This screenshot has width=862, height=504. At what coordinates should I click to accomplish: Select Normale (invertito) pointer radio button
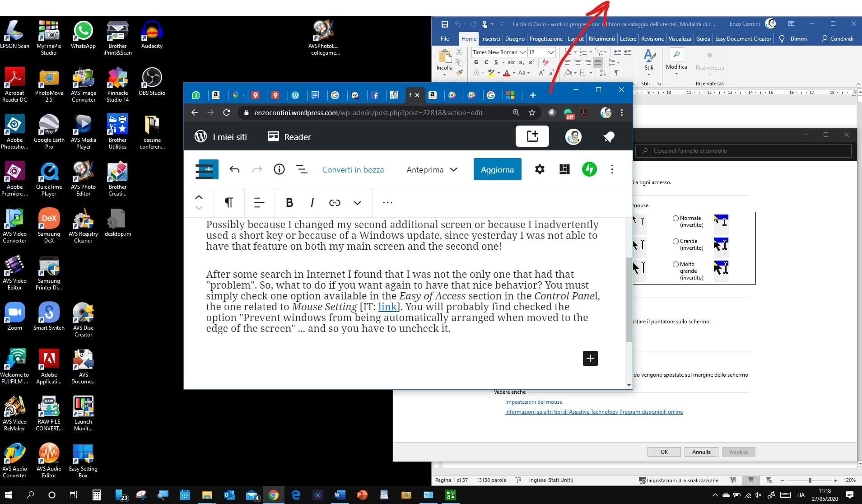[676, 218]
